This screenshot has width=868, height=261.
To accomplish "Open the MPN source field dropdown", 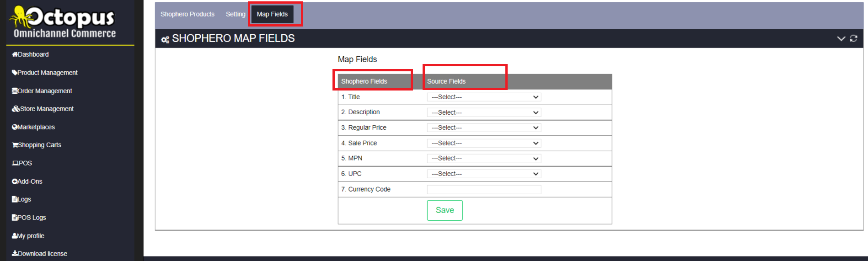I will tap(484, 158).
